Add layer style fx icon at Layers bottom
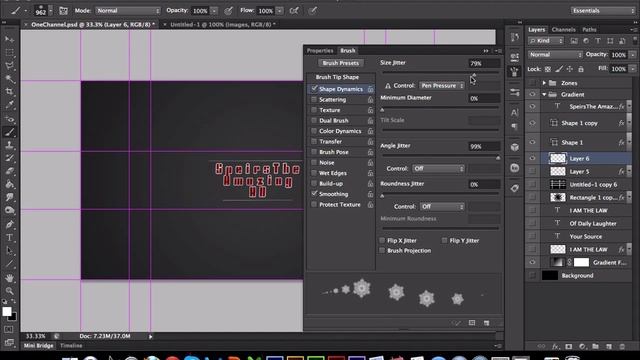The width and height of the screenshot is (640, 360). click(x=555, y=347)
